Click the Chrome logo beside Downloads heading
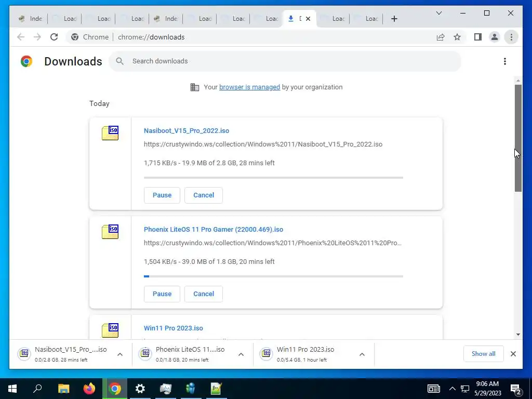The width and height of the screenshot is (532, 399). 26,61
